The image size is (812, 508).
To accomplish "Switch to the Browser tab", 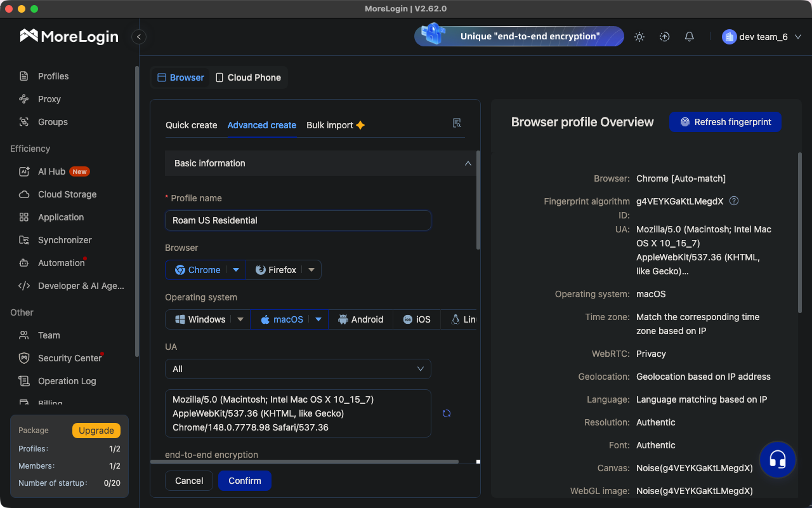I will tap(181, 77).
